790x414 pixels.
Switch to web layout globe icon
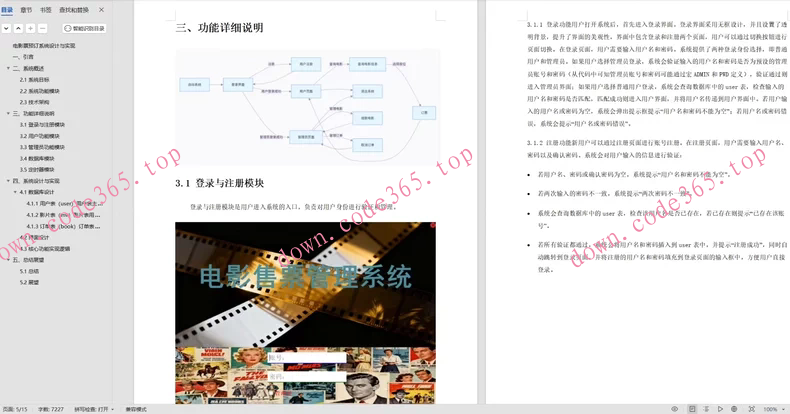pyautogui.click(x=735, y=409)
